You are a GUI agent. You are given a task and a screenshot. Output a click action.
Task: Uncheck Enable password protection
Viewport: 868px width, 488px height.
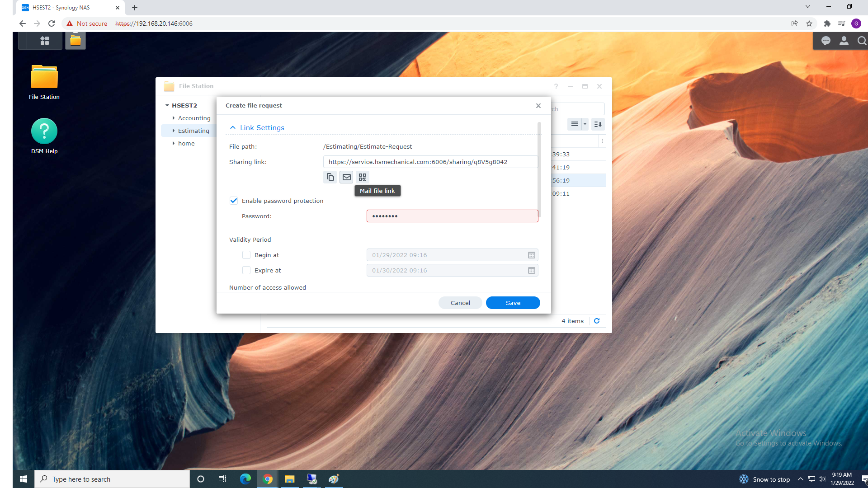coord(234,201)
